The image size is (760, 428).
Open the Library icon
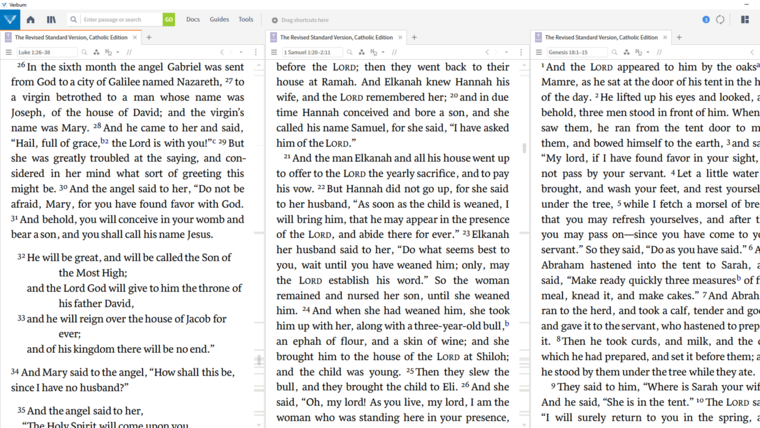[x=51, y=20]
